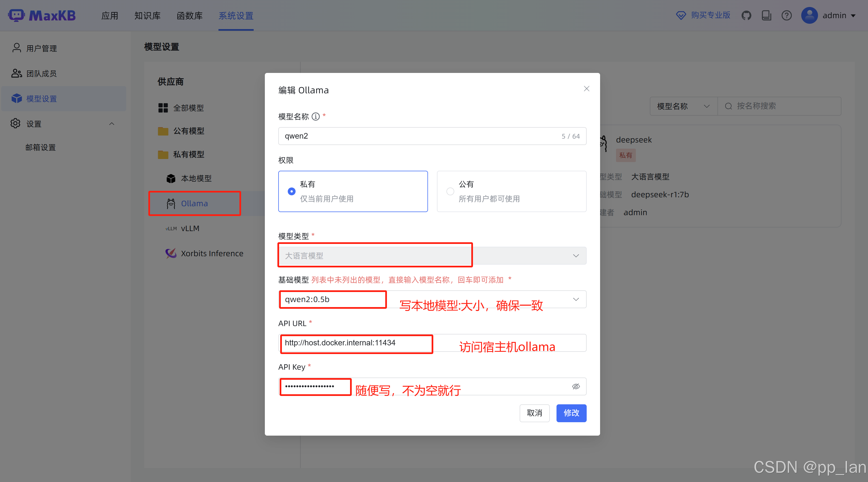Screen dimensions: 868x482
Task: Select Xorbits Inference provider
Action: tap(211, 253)
